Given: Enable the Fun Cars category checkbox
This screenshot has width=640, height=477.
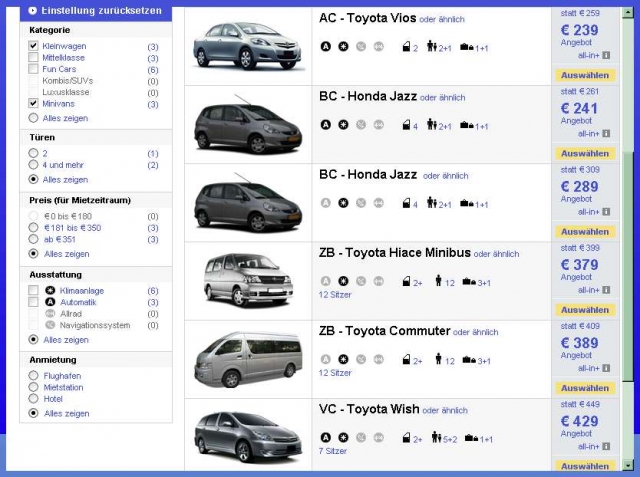Looking at the screenshot, I should click(33, 69).
